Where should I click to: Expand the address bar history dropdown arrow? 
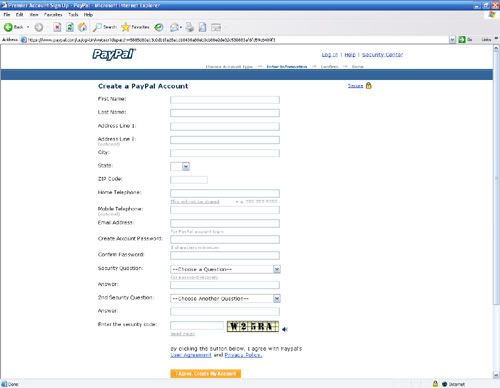point(452,40)
